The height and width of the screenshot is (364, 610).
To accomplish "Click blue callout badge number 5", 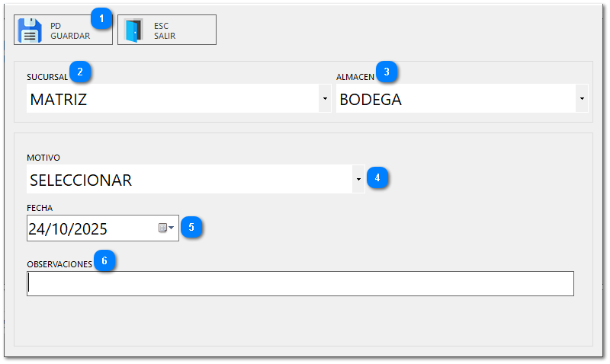I will tap(191, 226).
